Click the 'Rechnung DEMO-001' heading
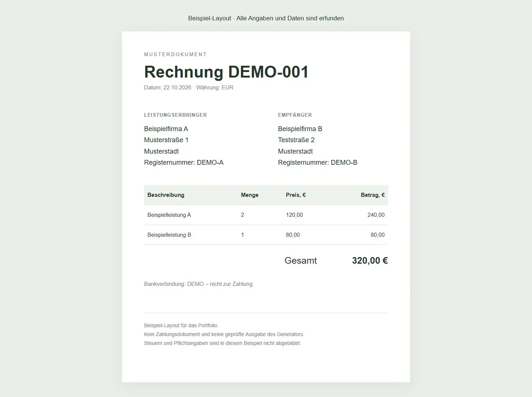Image resolution: width=532 pixels, height=397 pixels. pos(226,72)
